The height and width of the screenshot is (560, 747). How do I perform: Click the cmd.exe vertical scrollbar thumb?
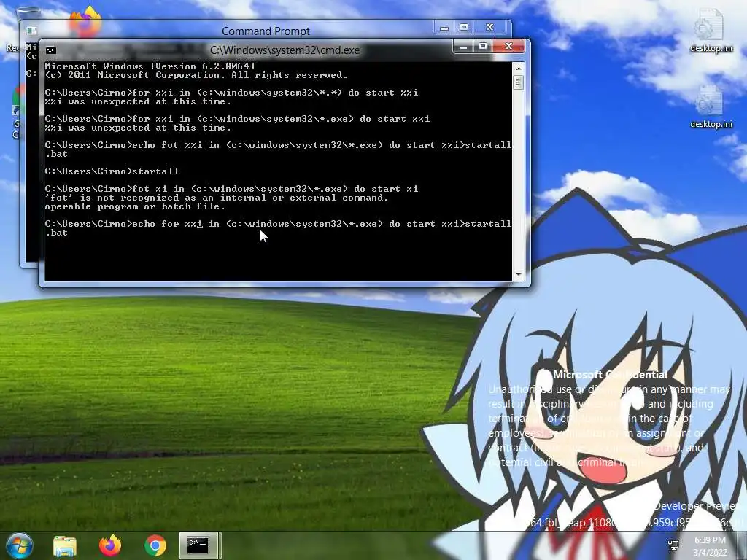[519, 82]
